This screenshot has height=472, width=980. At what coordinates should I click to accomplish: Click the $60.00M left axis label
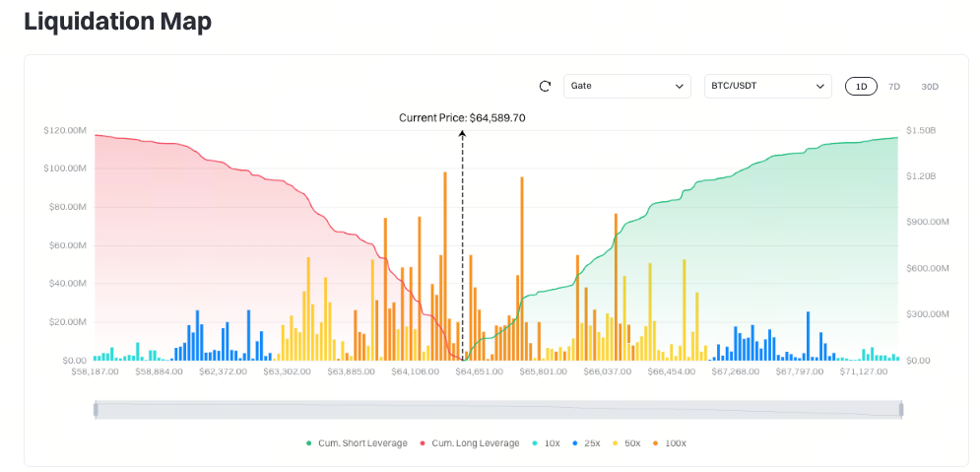tap(68, 245)
